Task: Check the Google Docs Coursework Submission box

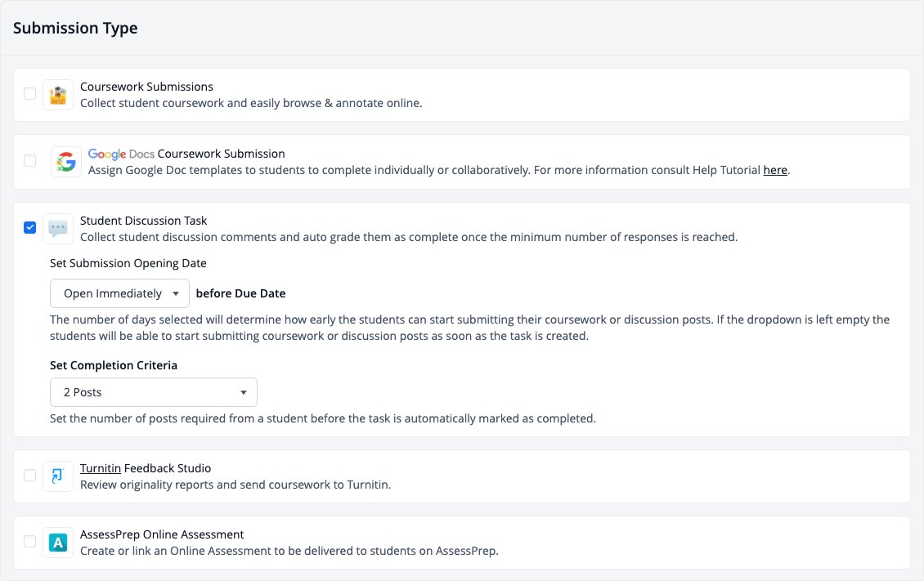Action: (30, 161)
